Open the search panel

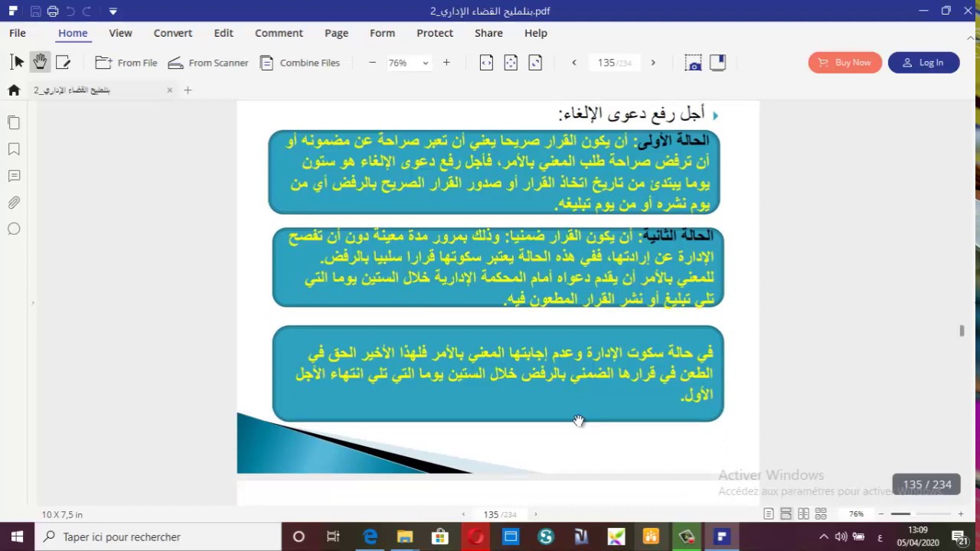(14, 229)
